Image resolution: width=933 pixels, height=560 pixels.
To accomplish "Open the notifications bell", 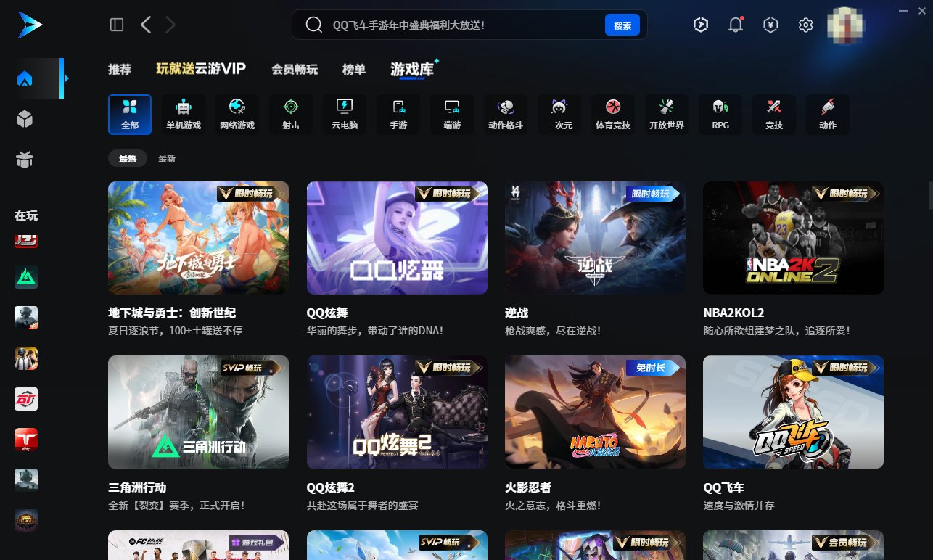I will (x=736, y=25).
